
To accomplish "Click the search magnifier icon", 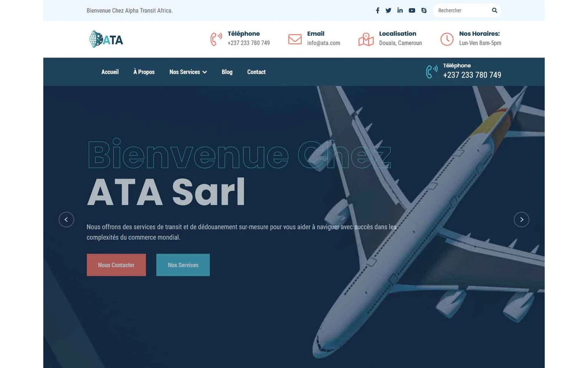I will click(x=494, y=11).
